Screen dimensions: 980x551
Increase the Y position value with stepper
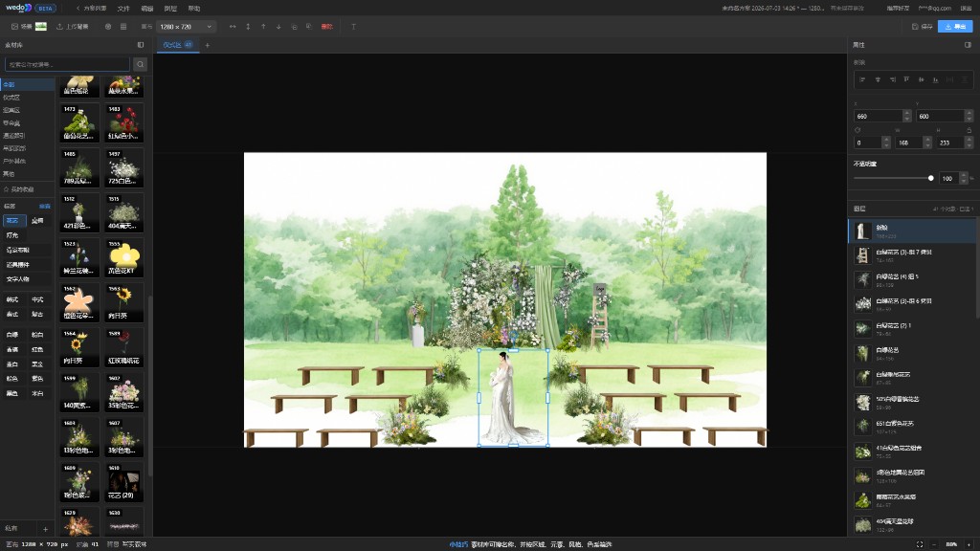(969, 113)
